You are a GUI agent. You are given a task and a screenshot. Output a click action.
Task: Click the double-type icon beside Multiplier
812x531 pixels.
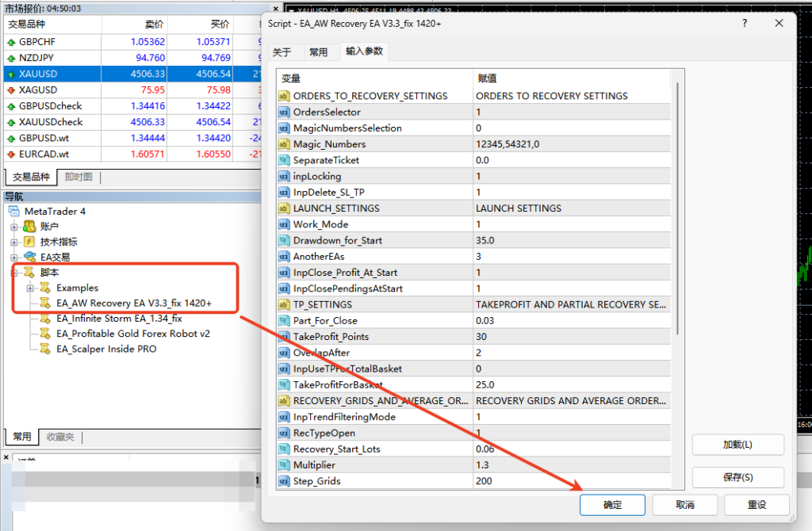click(x=284, y=464)
